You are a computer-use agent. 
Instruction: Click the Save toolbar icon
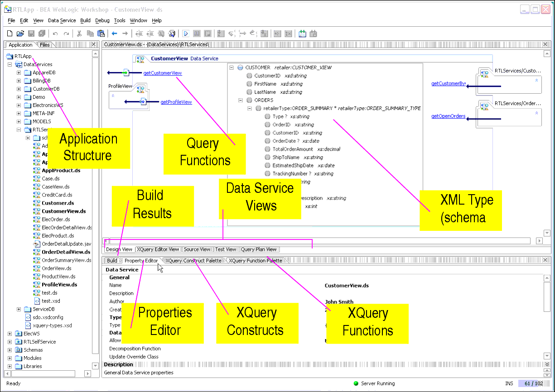pyautogui.click(x=31, y=33)
